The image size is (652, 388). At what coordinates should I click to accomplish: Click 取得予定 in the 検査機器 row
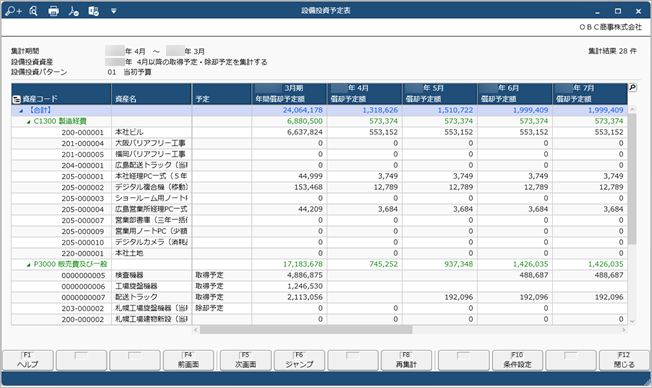210,275
